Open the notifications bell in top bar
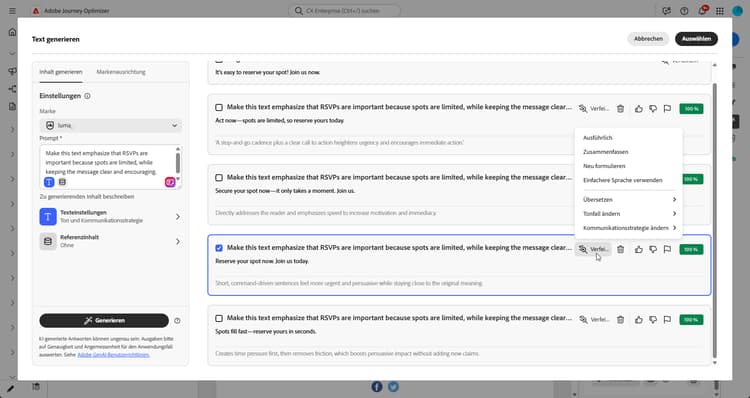This screenshot has height=398, width=750. [702, 11]
